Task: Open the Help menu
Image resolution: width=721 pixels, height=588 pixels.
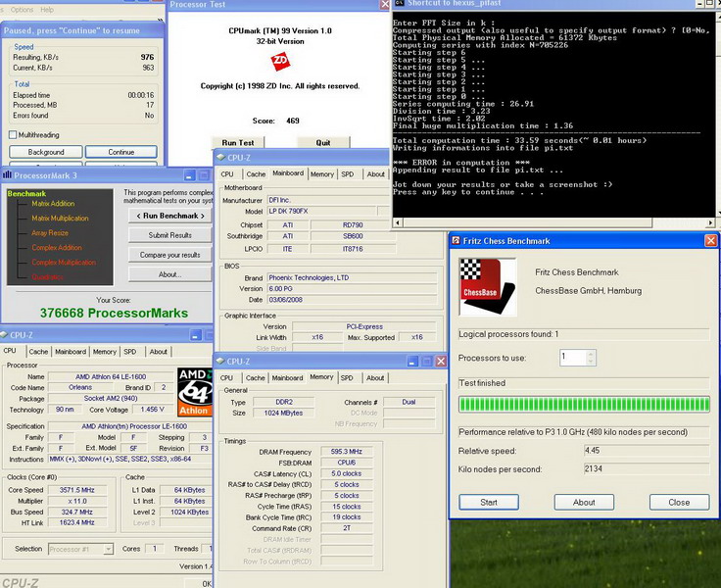Action: [46, 10]
